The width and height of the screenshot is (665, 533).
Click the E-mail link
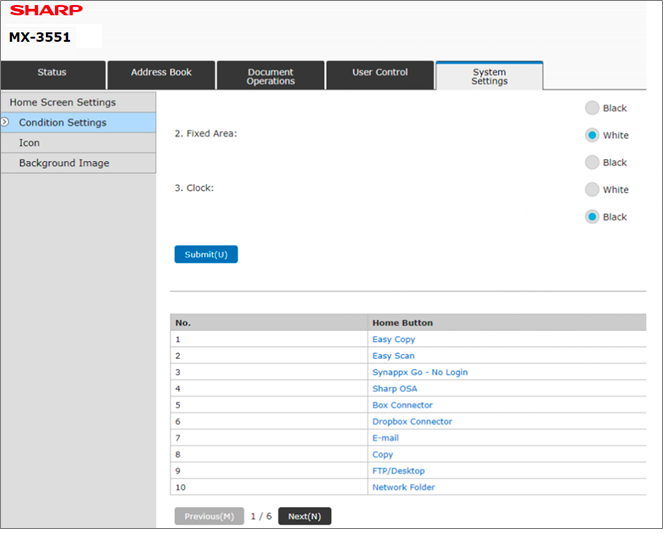pos(385,438)
